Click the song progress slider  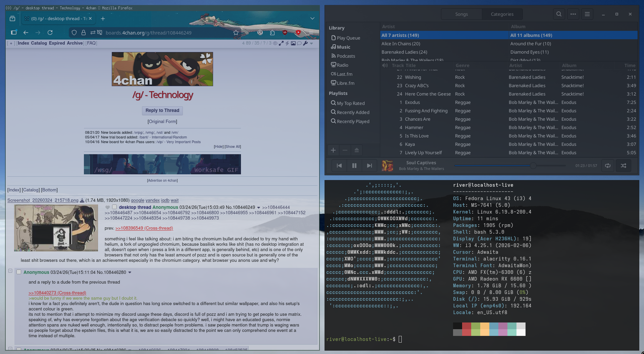point(510,166)
